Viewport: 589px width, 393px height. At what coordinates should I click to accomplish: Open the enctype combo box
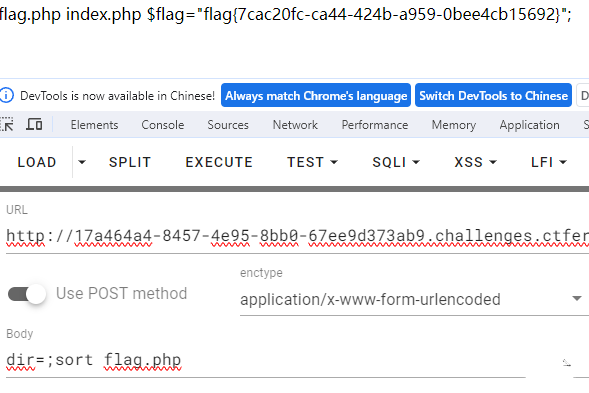click(414, 300)
